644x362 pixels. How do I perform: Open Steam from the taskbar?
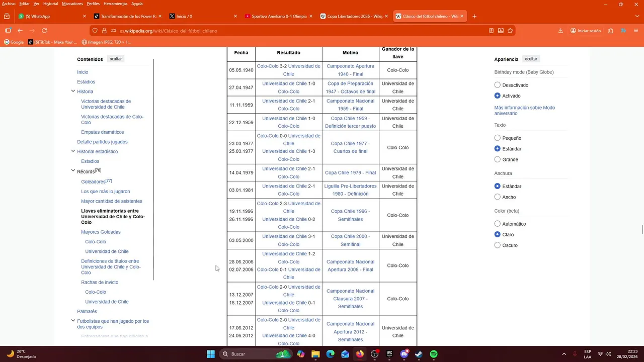coord(419,354)
